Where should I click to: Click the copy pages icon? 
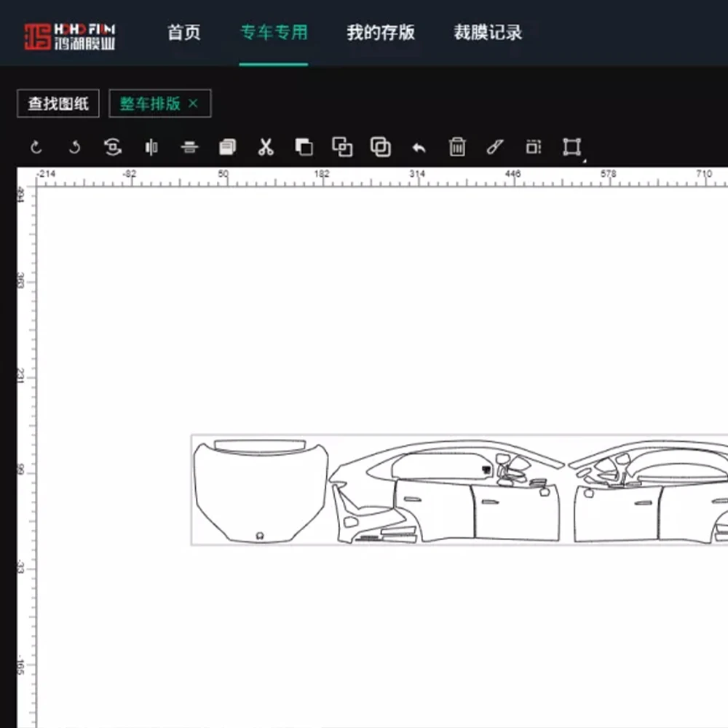tap(227, 148)
